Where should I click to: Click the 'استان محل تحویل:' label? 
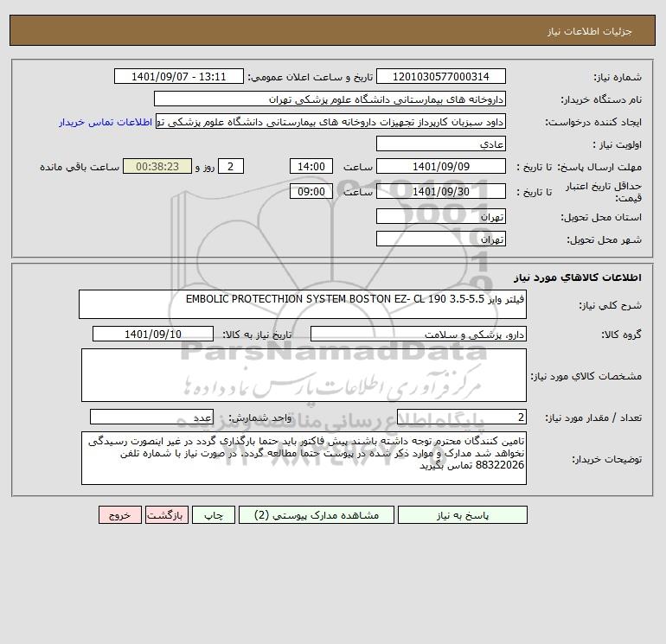pyautogui.click(x=601, y=217)
